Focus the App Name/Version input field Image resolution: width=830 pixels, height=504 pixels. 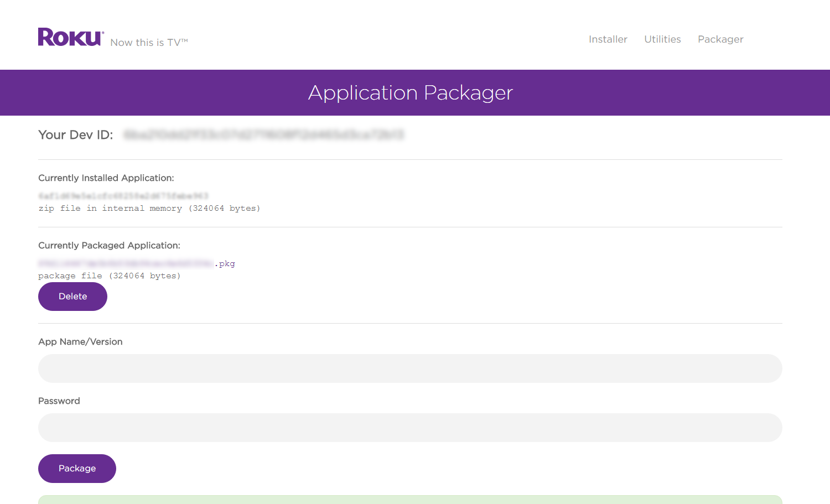[x=410, y=368]
